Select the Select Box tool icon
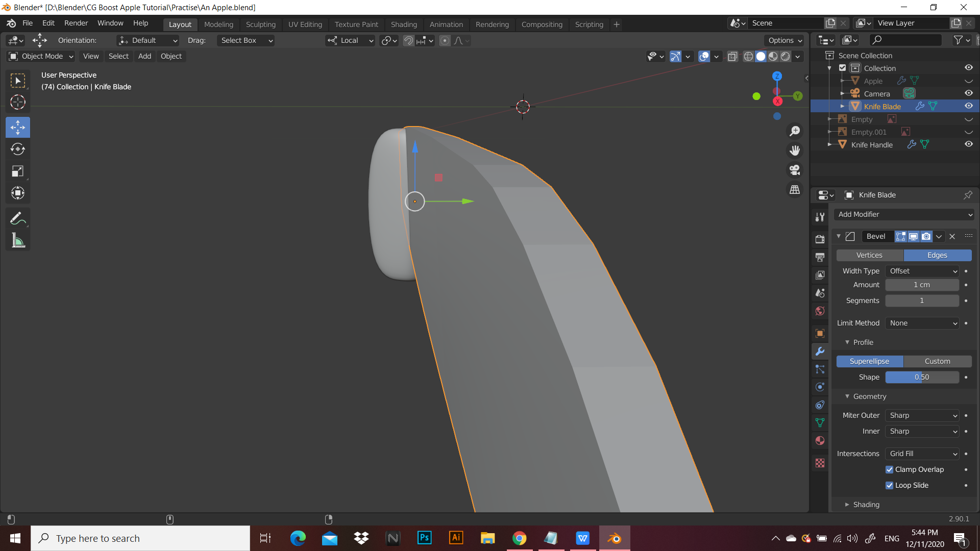 [18, 81]
